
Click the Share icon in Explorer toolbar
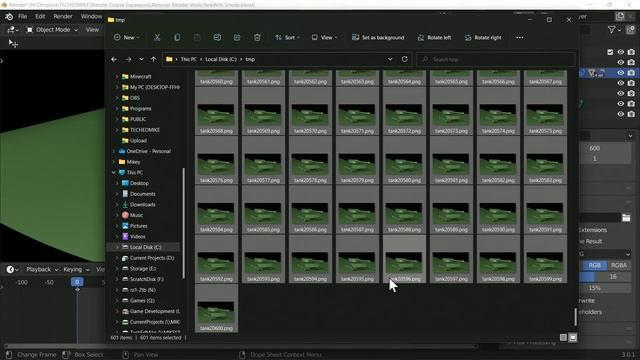click(237, 38)
